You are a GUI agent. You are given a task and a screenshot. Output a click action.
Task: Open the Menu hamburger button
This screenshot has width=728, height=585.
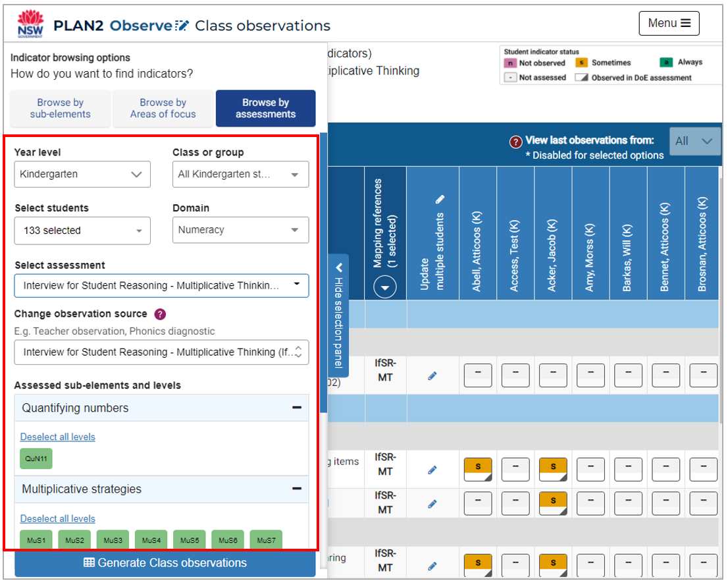click(669, 23)
